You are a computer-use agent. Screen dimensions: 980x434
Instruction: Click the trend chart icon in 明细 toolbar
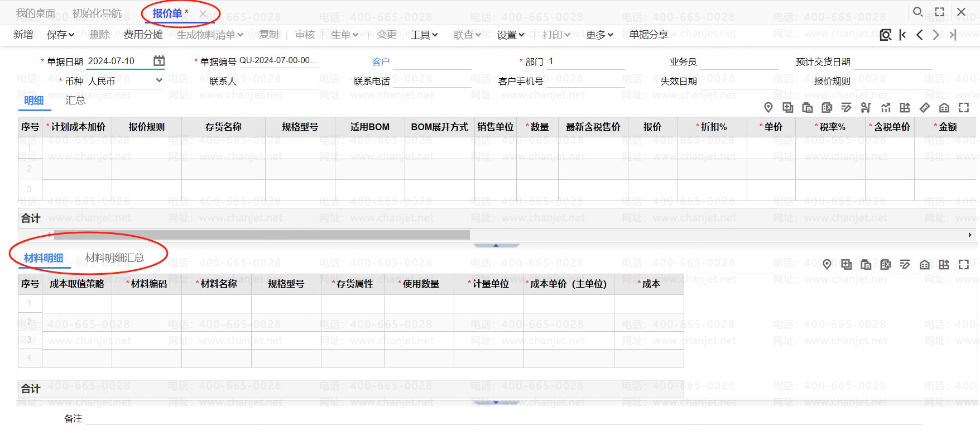point(886,108)
